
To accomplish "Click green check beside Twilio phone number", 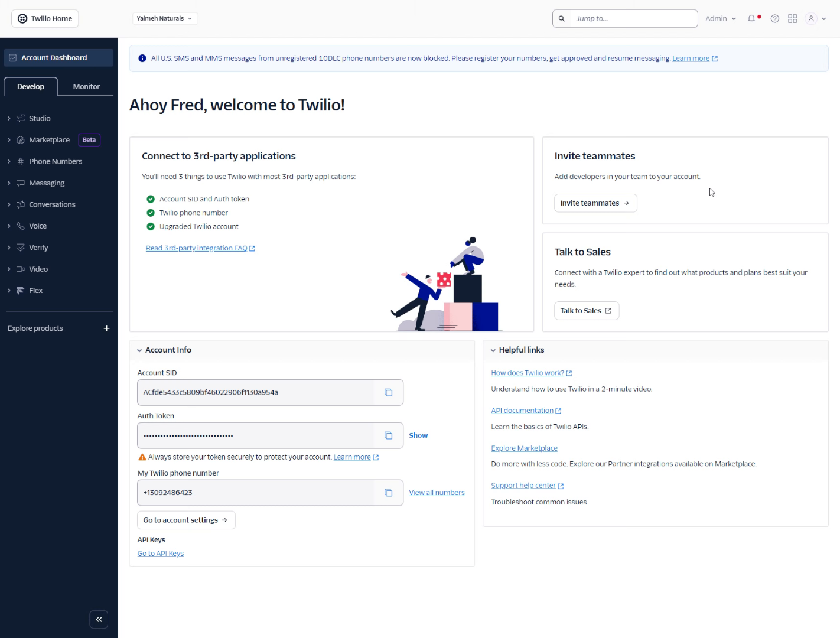I will (x=151, y=213).
